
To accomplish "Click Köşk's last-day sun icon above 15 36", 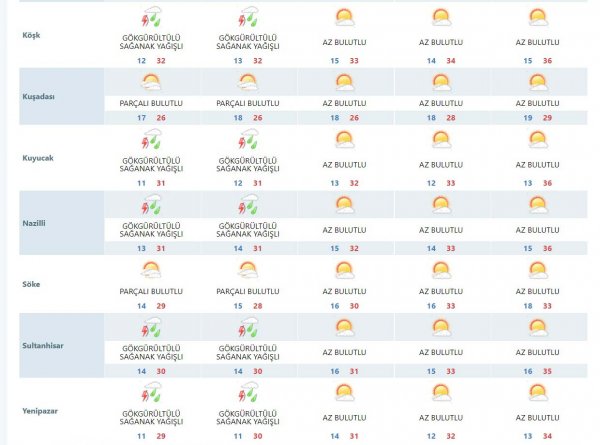I will (x=537, y=18).
